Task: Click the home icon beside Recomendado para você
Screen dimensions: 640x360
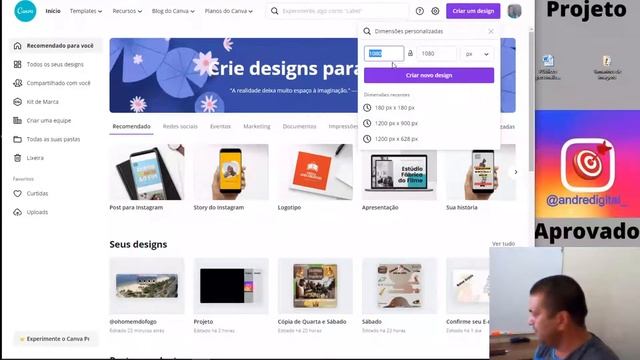Action: click(x=18, y=46)
